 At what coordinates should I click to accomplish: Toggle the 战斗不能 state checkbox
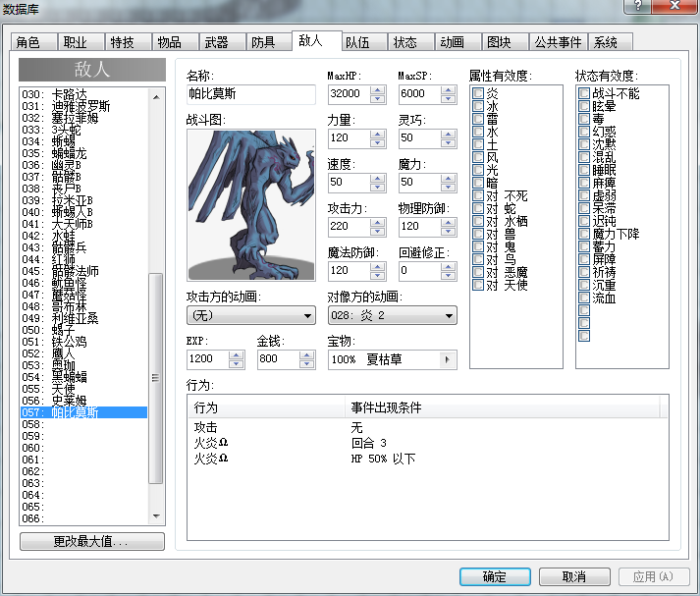click(x=584, y=93)
